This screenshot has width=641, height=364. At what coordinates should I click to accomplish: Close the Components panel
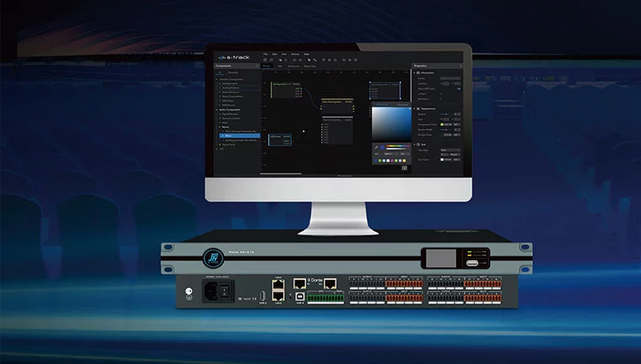[257, 66]
